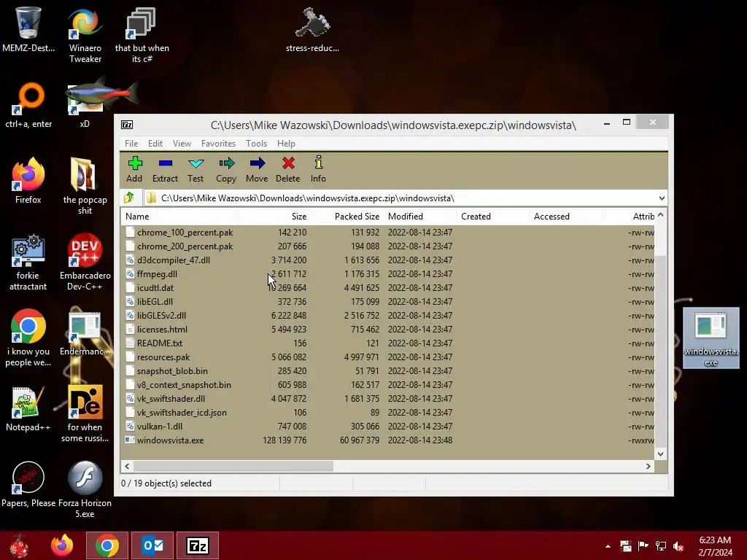Image resolution: width=747 pixels, height=560 pixels.
Task: Select the Winaero Tweaker desktop icon
Action: point(85,34)
